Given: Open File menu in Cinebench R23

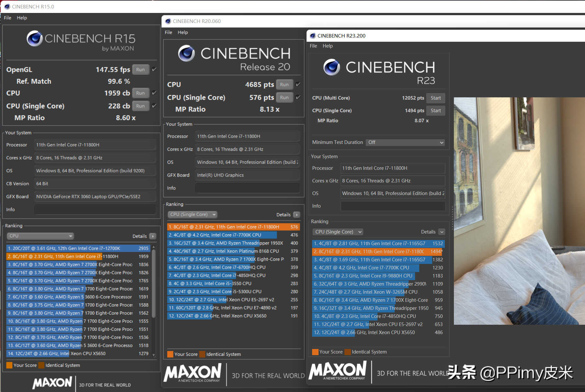Looking at the screenshot, I should click(x=313, y=46).
